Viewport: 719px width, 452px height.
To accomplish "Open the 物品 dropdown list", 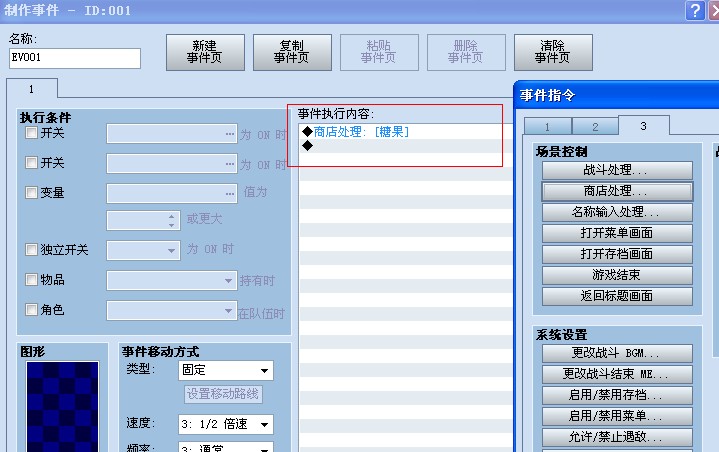I will (172, 280).
